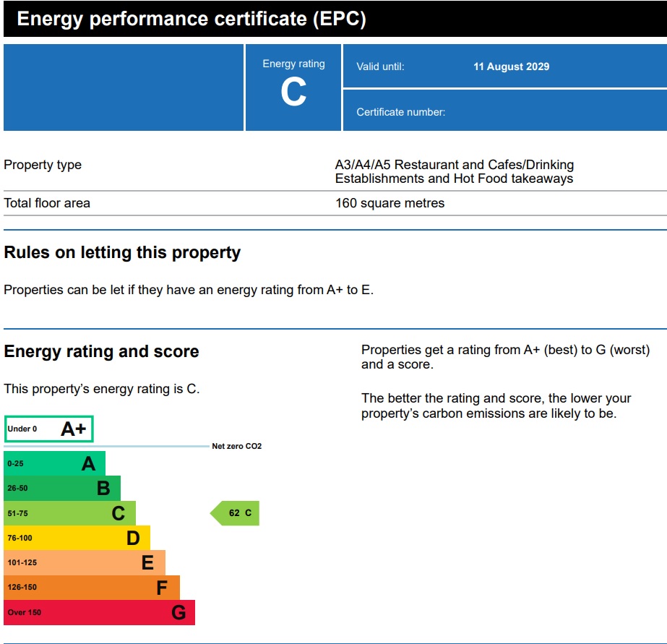Click the Energy rating and score heading

[101, 352]
